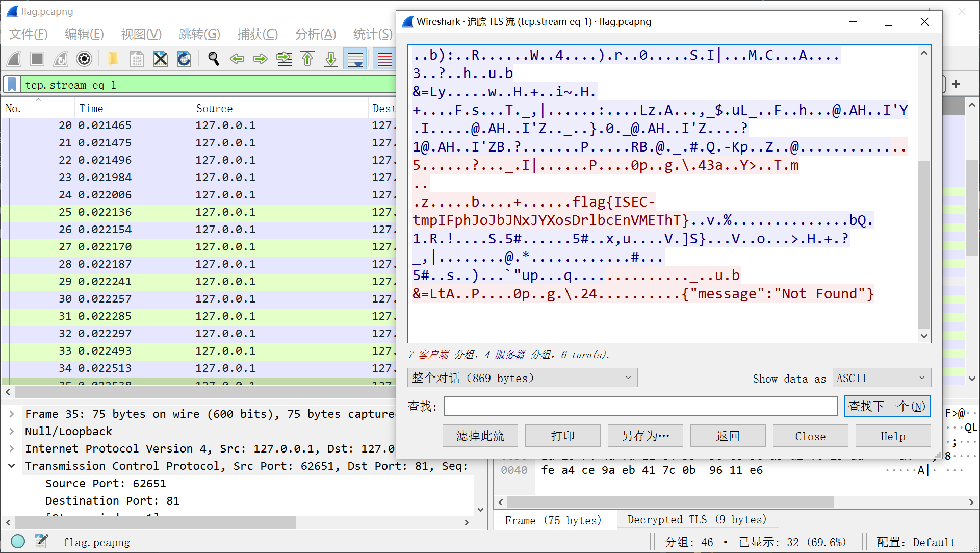
Task: Reload the capture file icon
Action: [184, 59]
